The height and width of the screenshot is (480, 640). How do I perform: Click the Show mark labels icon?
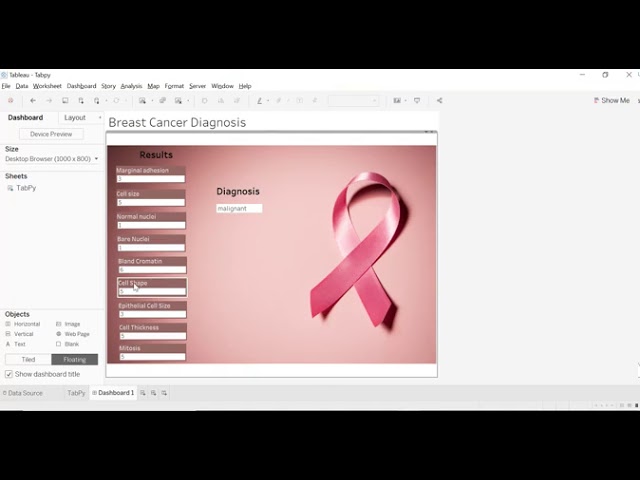pyautogui.click(x=299, y=100)
